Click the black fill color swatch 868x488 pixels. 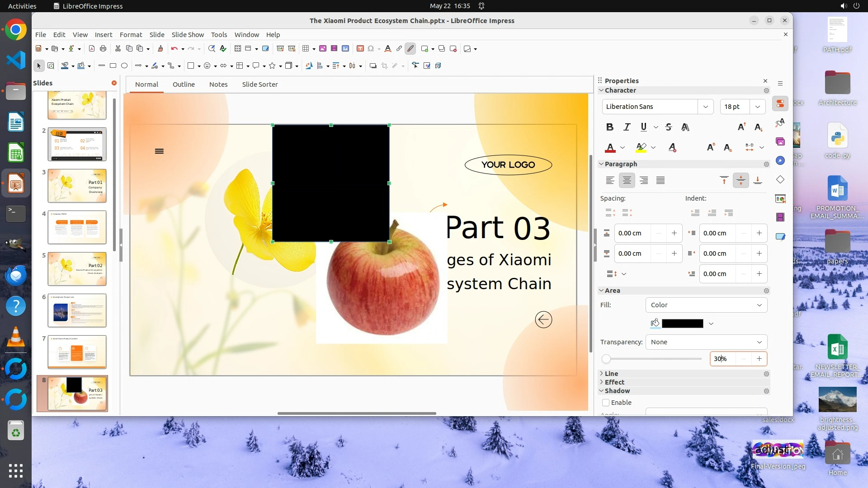(x=682, y=324)
